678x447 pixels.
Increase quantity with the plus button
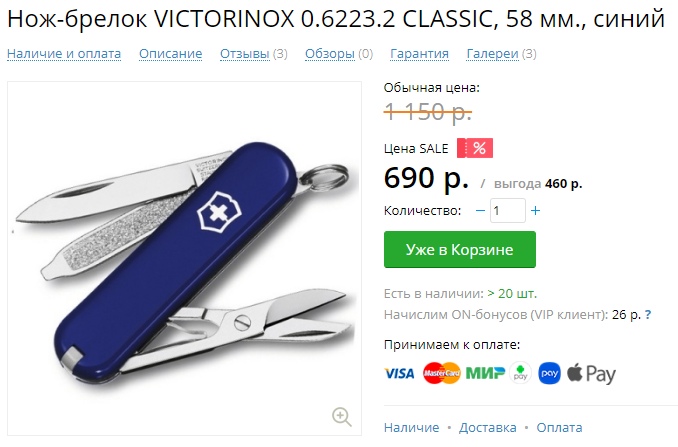(x=535, y=211)
